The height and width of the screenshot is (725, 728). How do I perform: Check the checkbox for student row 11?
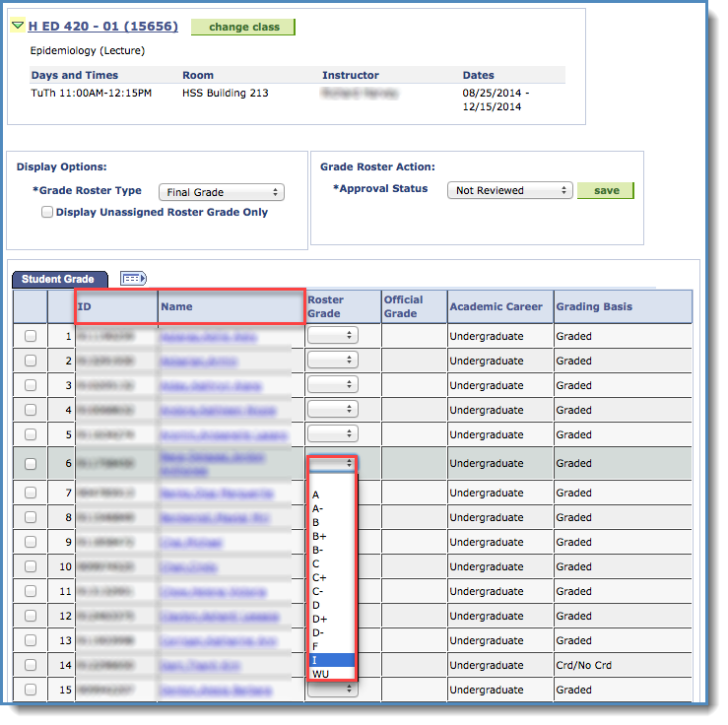[x=31, y=591]
